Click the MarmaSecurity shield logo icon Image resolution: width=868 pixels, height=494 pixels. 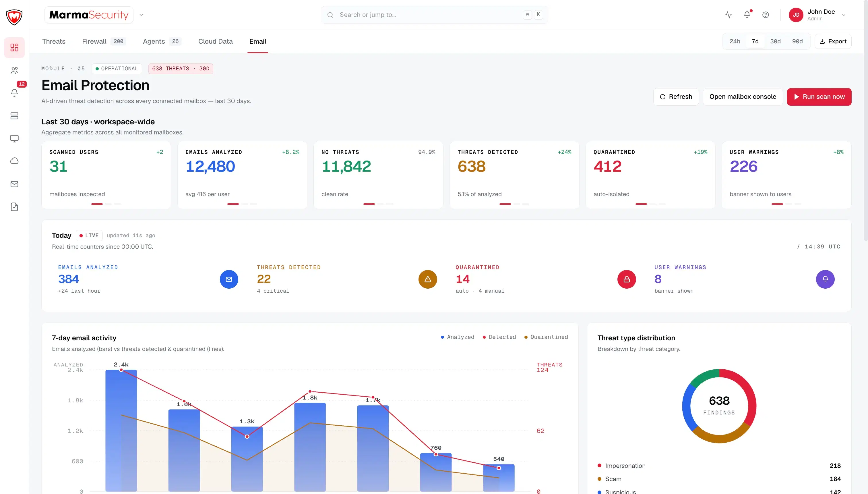click(14, 17)
